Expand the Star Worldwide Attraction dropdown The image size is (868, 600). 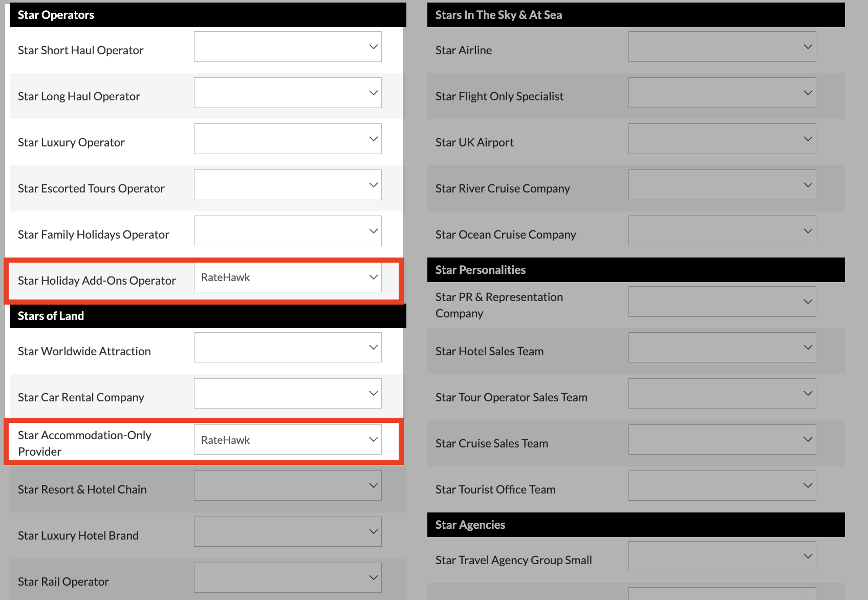288,347
